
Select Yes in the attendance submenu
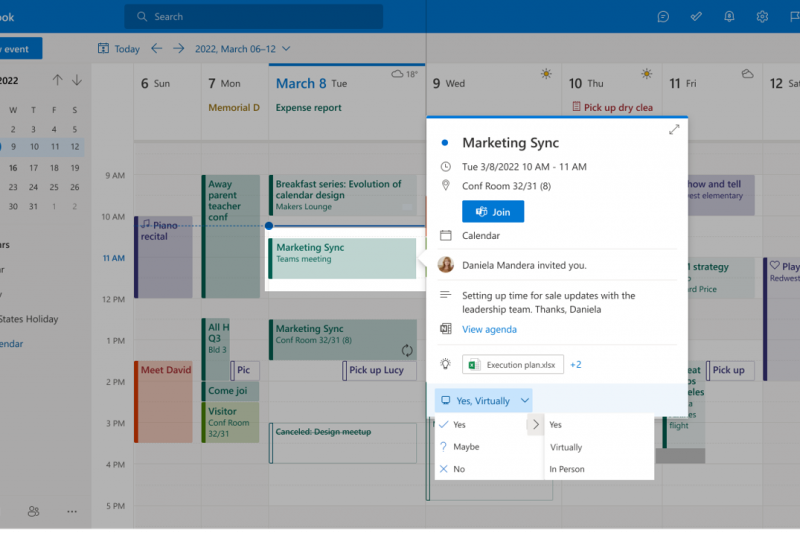pyautogui.click(x=556, y=425)
